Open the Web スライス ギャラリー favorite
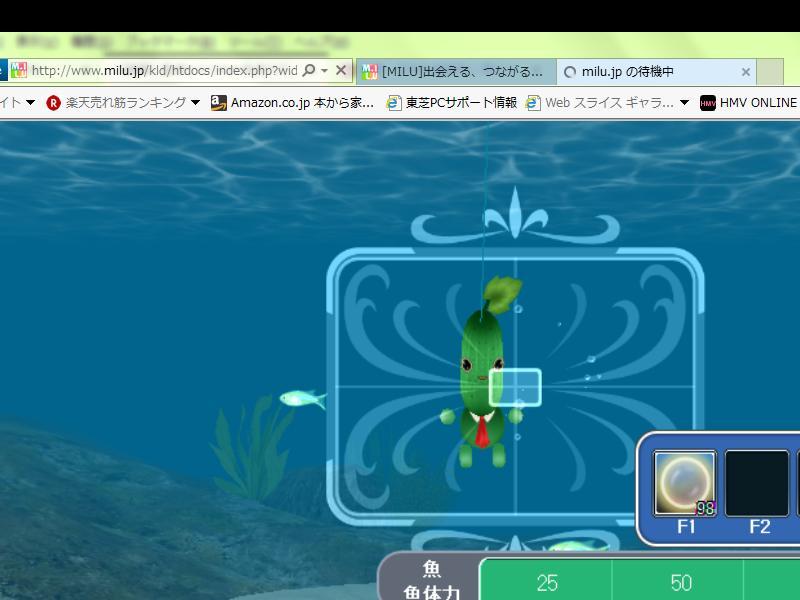Screen dimensions: 800x600 tap(609, 103)
